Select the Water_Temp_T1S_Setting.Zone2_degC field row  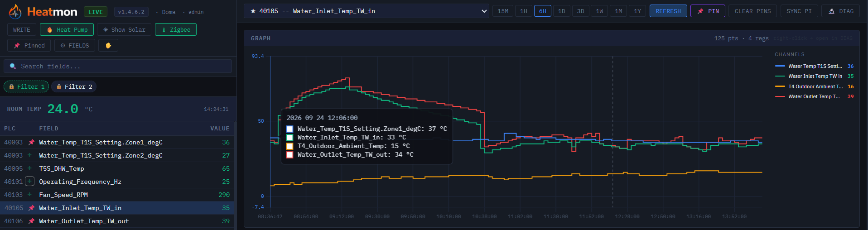[117, 155]
